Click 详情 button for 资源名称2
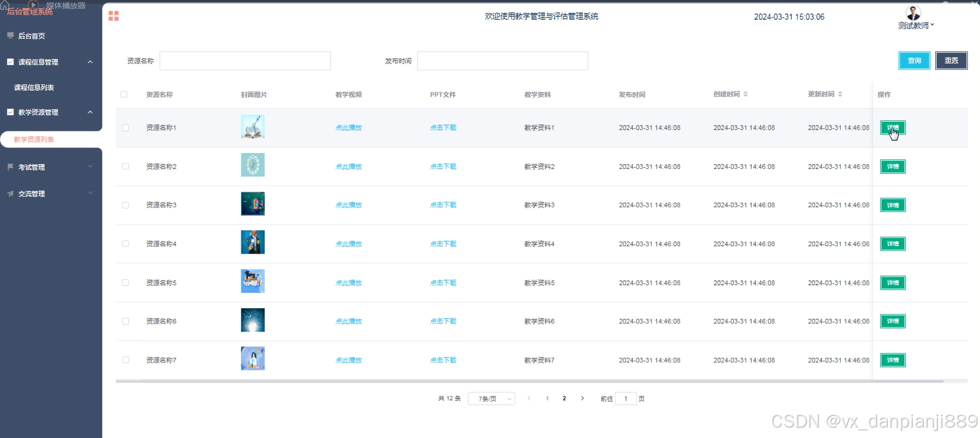 click(893, 166)
